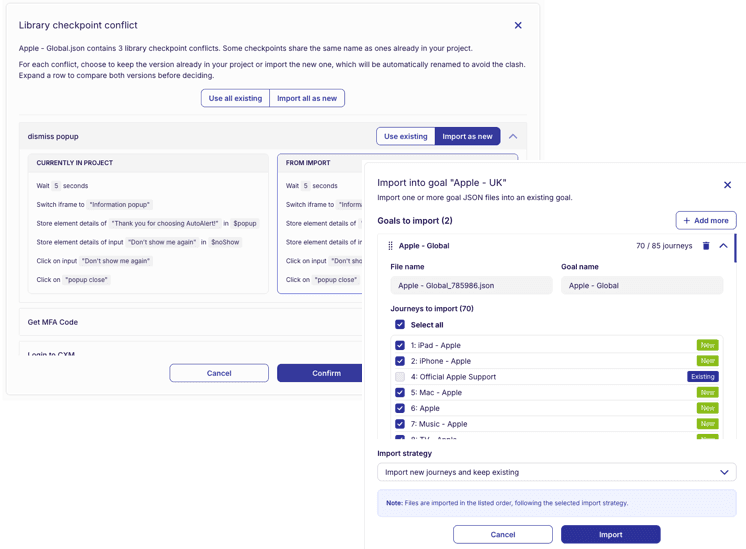Click the Journeys to import (70) label
This screenshot has width=746, height=549.
coord(432,309)
